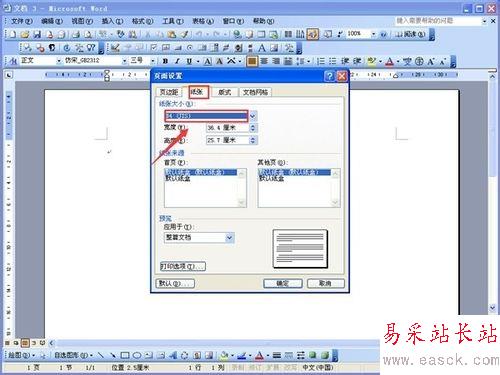This screenshot has width=500, height=375.
Task: Open the Tools menu (工具)
Action: click(x=173, y=21)
